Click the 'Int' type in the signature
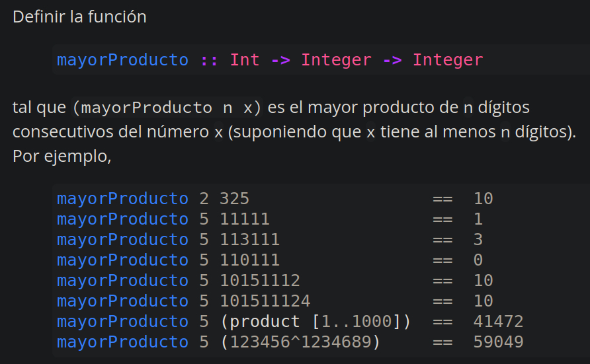 (x=245, y=60)
